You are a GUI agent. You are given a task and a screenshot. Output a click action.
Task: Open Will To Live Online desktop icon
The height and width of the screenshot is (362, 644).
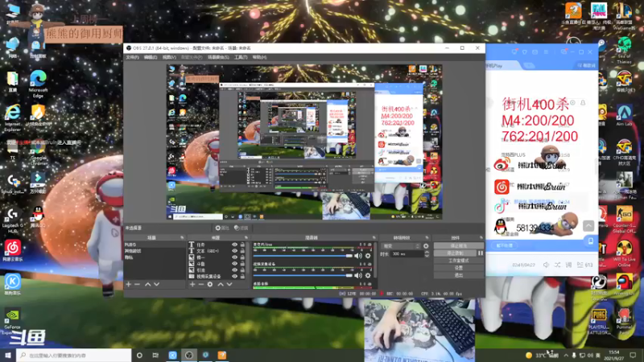pyautogui.click(x=625, y=254)
